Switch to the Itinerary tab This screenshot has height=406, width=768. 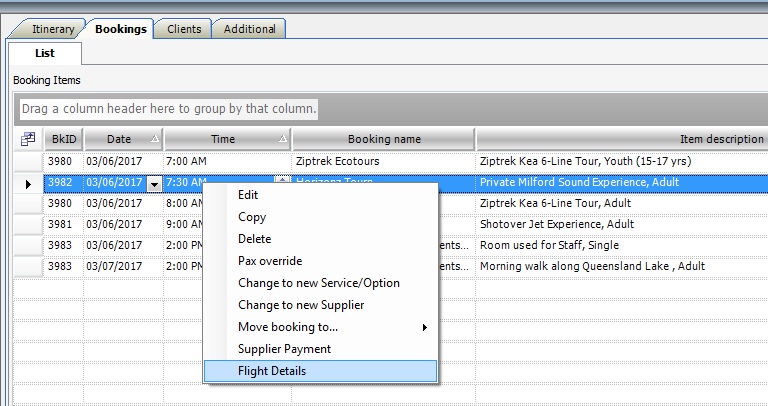(53, 29)
